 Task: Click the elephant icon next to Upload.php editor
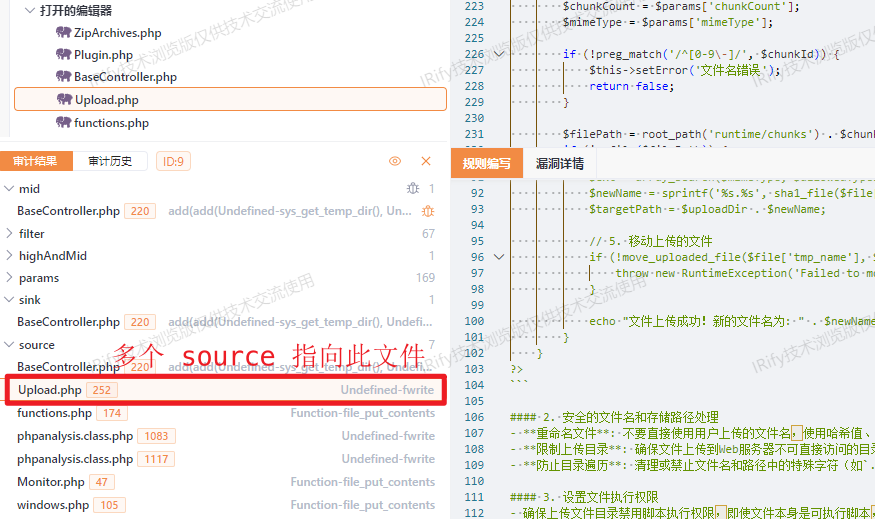tap(65, 99)
